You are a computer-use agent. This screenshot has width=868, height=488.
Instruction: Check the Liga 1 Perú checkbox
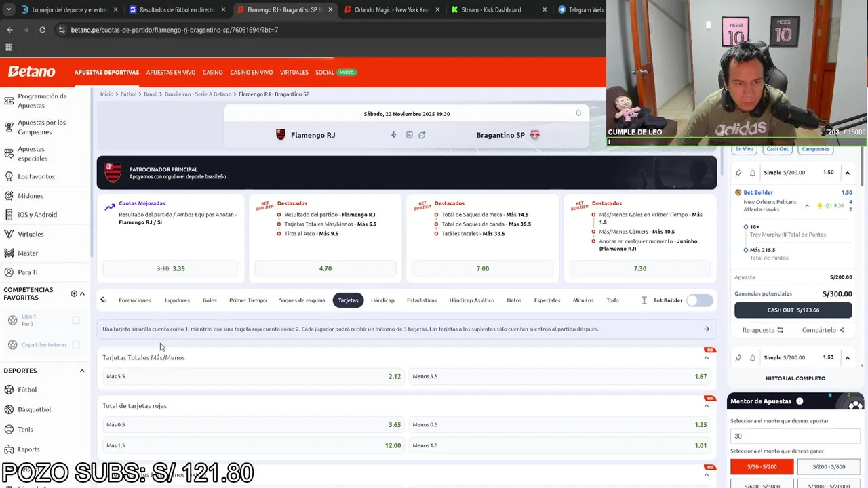[x=76, y=320]
